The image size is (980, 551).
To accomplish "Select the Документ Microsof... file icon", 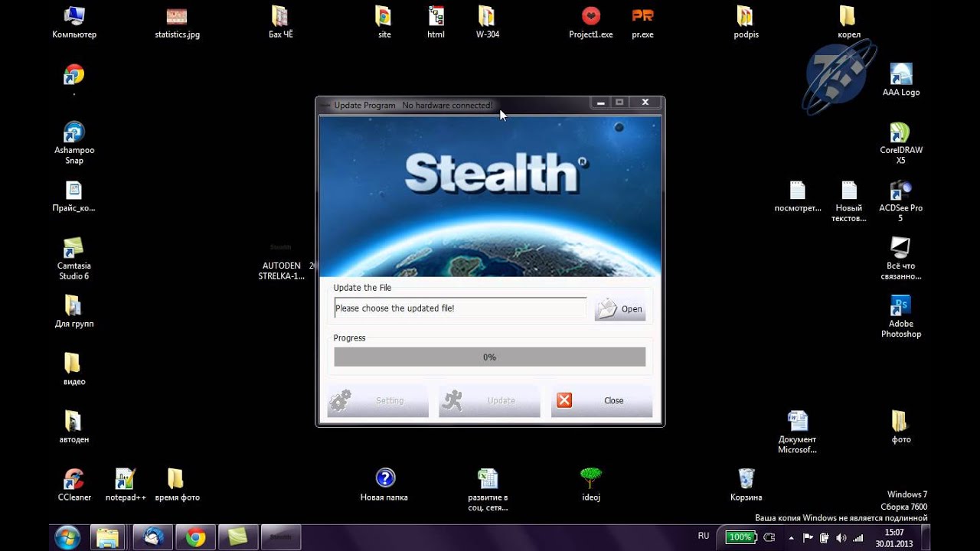I will (798, 432).
